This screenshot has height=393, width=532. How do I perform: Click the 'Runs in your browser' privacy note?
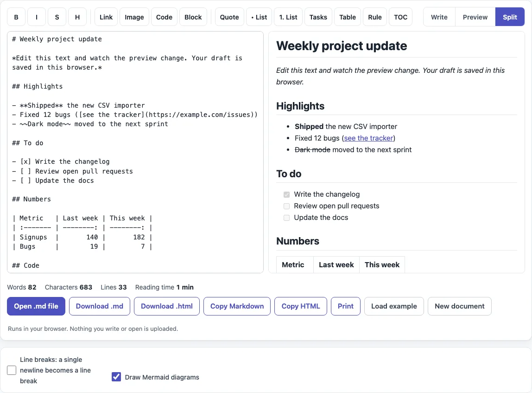pyautogui.click(x=93, y=329)
